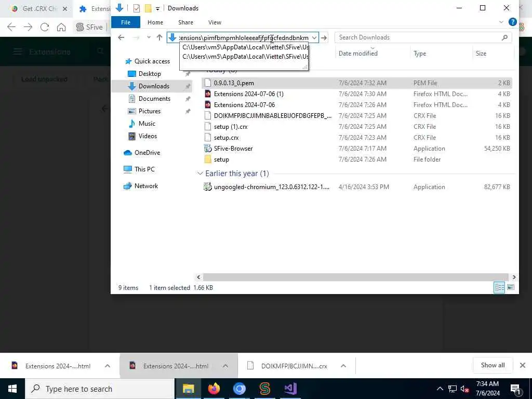The width and height of the screenshot is (532, 399).
Task: Click the Properties quick access toolbar icon
Action: coord(137,8)
